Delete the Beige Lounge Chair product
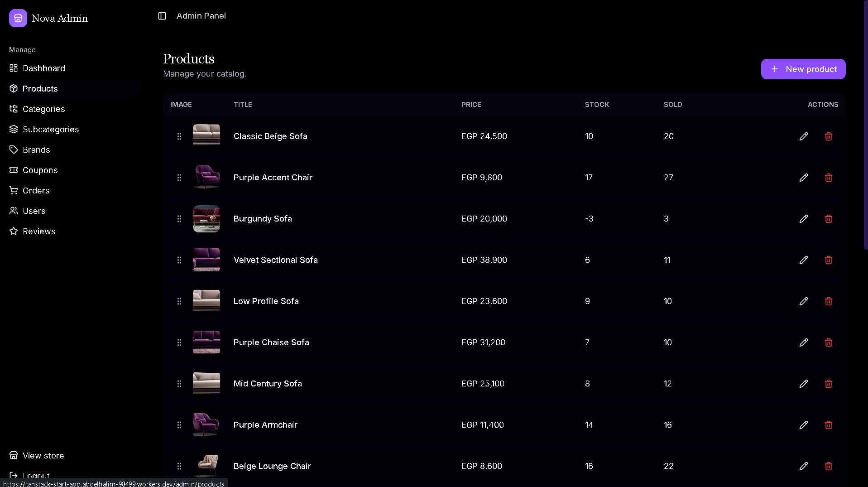Image resolution: width=868 pixels, height=487 pixels. tap(829, 466)
